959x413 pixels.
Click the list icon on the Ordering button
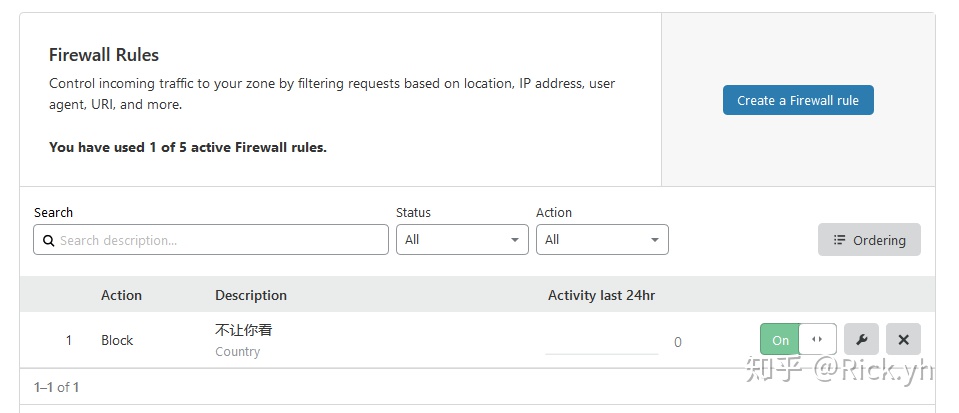839,240
